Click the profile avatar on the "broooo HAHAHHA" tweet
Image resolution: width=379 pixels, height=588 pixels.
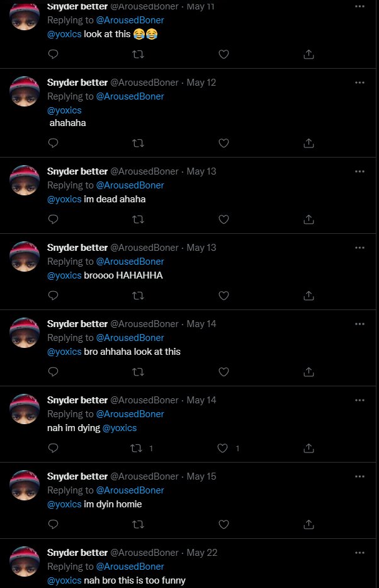coord(25,256)
